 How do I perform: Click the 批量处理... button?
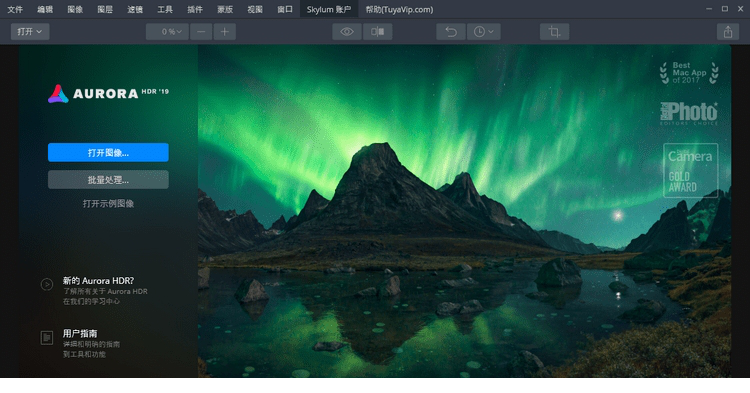pos(108,180)
